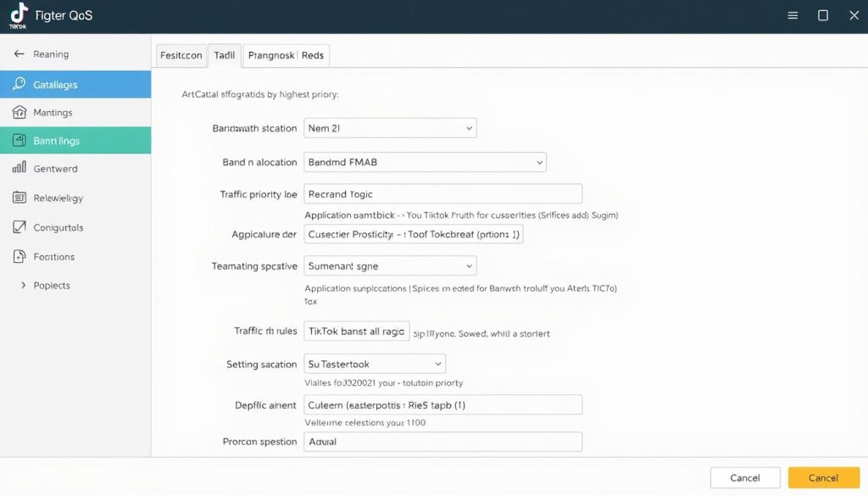The image size is (868, 496).
Task: Click the Gatalleges search icon in sidebar
Action: pyautogui.click(x=19, y=84)
